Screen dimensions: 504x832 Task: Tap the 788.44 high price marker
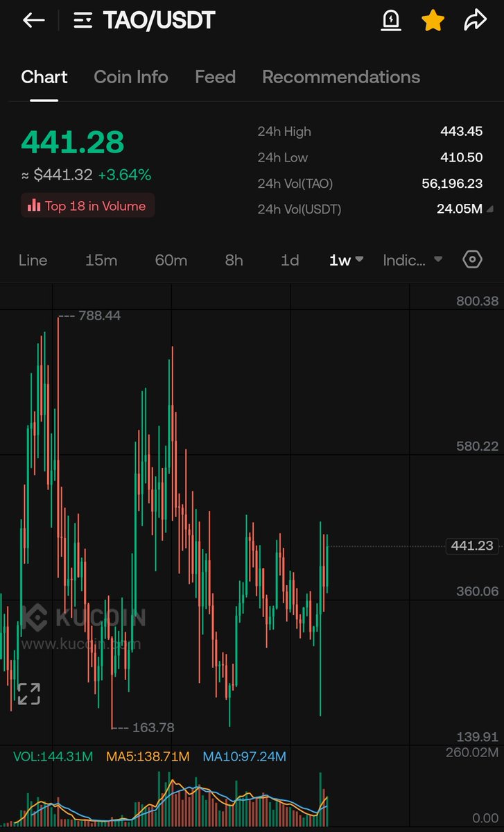coord(99,315)
